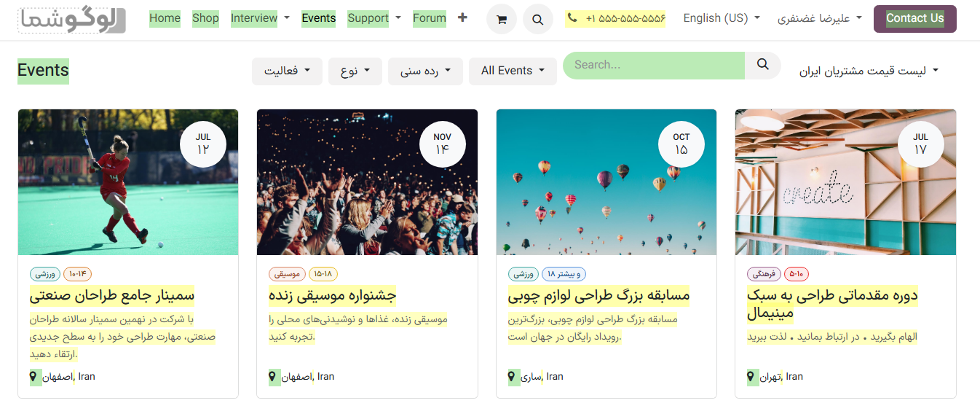Click the plus icon after Forum
Screen dimensions: 980x406
[x=462, y=17]
